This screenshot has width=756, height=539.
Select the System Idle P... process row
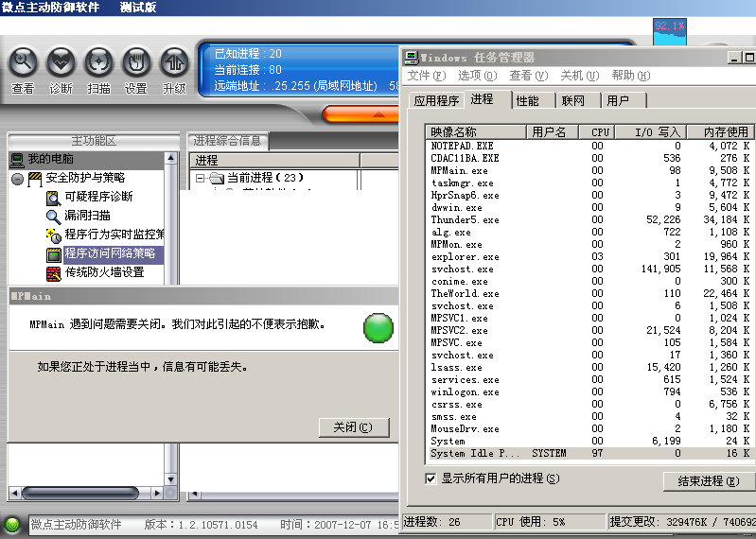[590, 453]
